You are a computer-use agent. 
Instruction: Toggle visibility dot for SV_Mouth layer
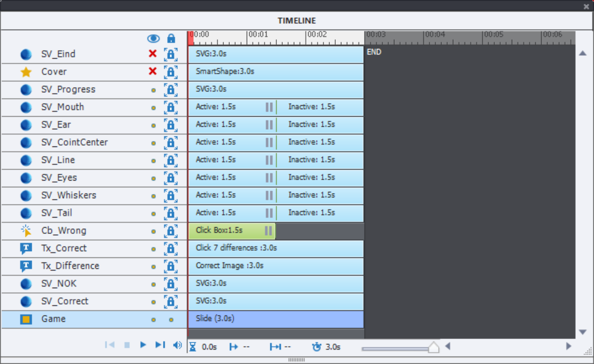tap(153, 108)
